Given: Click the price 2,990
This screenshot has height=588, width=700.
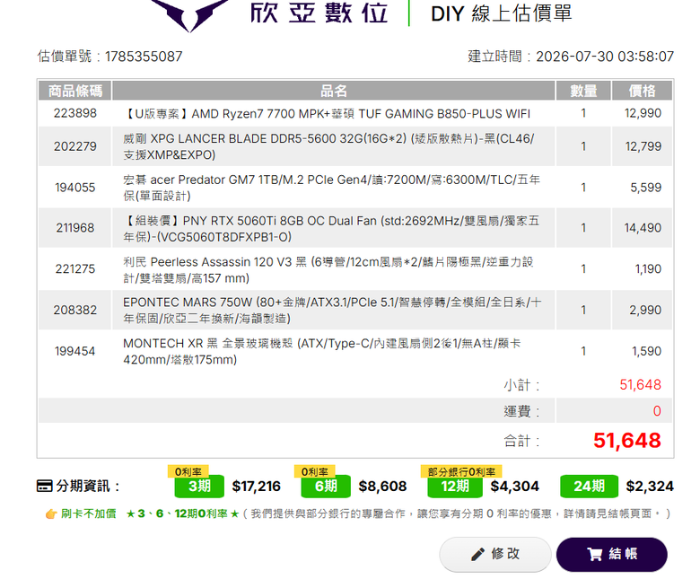Looking at the screenshot, I should (x=645, y=311).
